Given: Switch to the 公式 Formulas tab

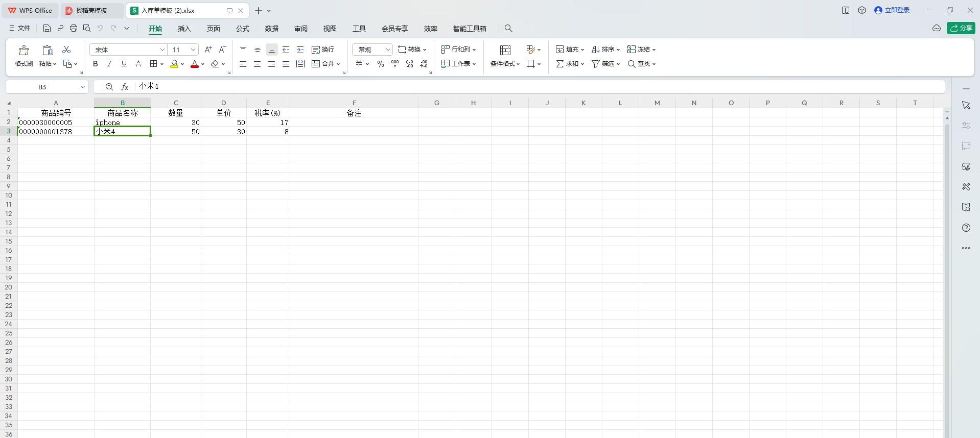Looking at the screenshot, I should 242,29.
